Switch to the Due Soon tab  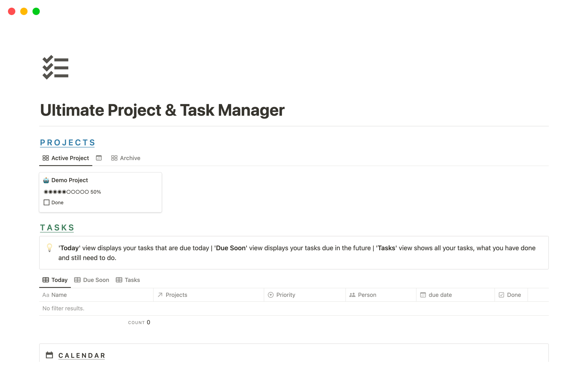tap(96, 280)
